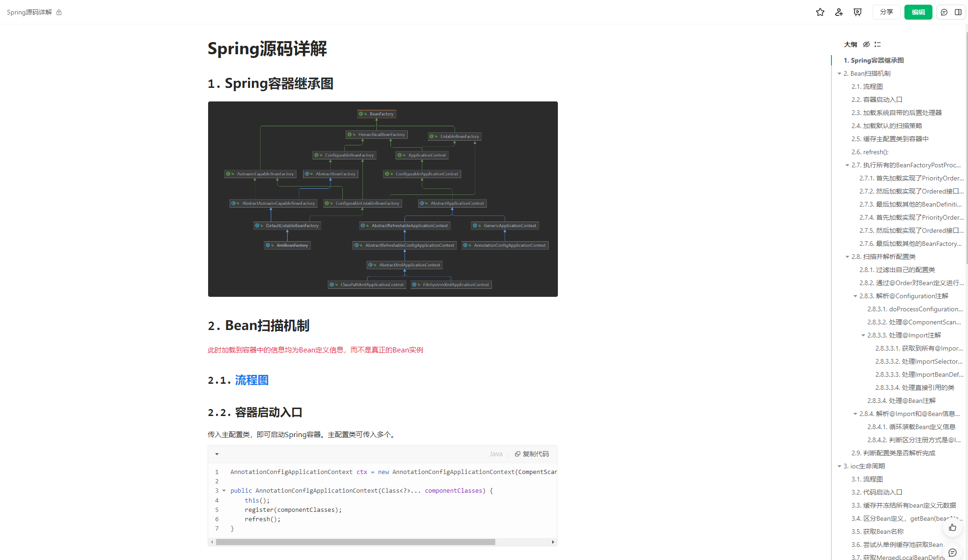
Task: Select outline 2.8.4.1. 循环装载Bean定义信息
Action: pos(911,427)
